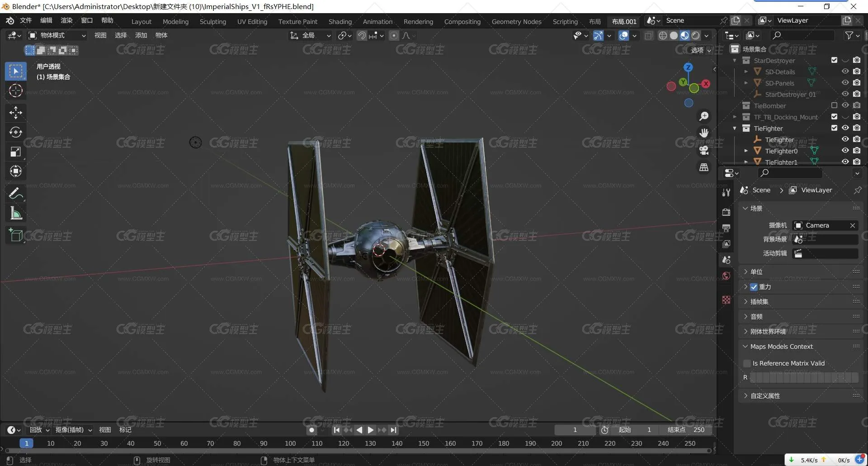Screen dimensions: 868x466
Task: Select the 3D Cursor tool
Action: point(16,91)
